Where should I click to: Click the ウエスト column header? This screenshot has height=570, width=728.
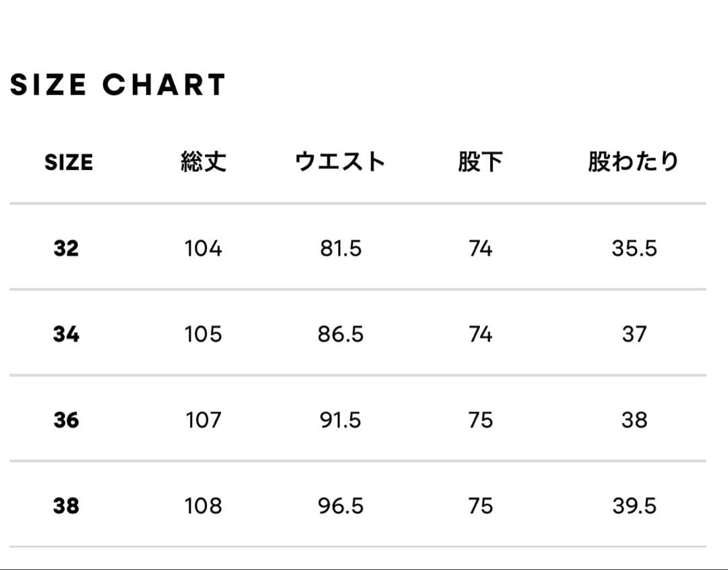pos(340,162)
